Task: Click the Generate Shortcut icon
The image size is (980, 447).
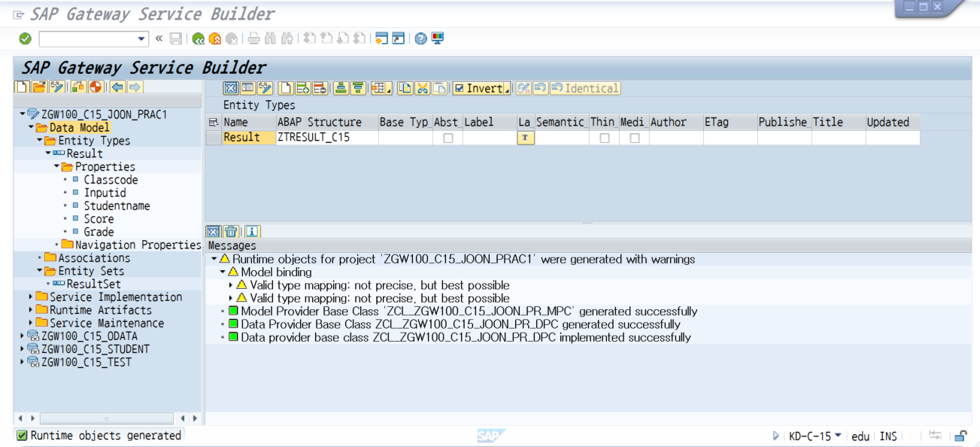Action: [399, 38]
